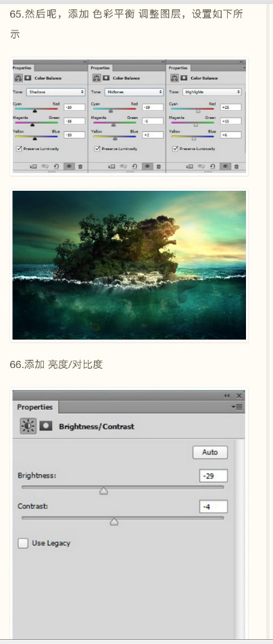Viewport: 273px width, 644px height.
Task: Collapse the Brightness/Contrast panel with the double arrows
Action: (226, 396)
